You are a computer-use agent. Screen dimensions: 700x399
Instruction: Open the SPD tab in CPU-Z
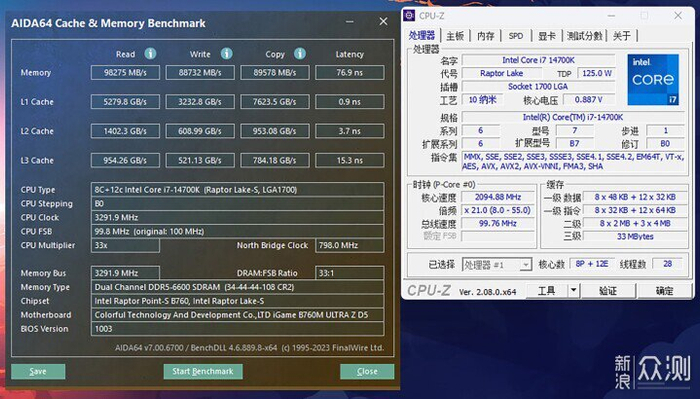pyautogui.click(x=516, y=36)
